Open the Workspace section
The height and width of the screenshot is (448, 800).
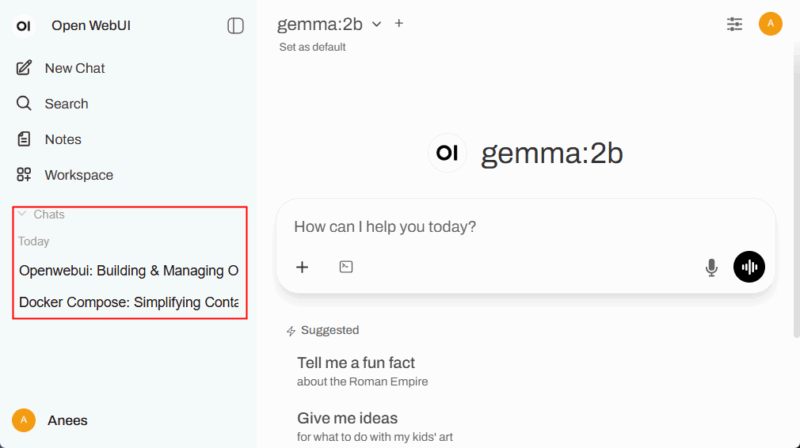pyautogui.click(x=78, y=175)
